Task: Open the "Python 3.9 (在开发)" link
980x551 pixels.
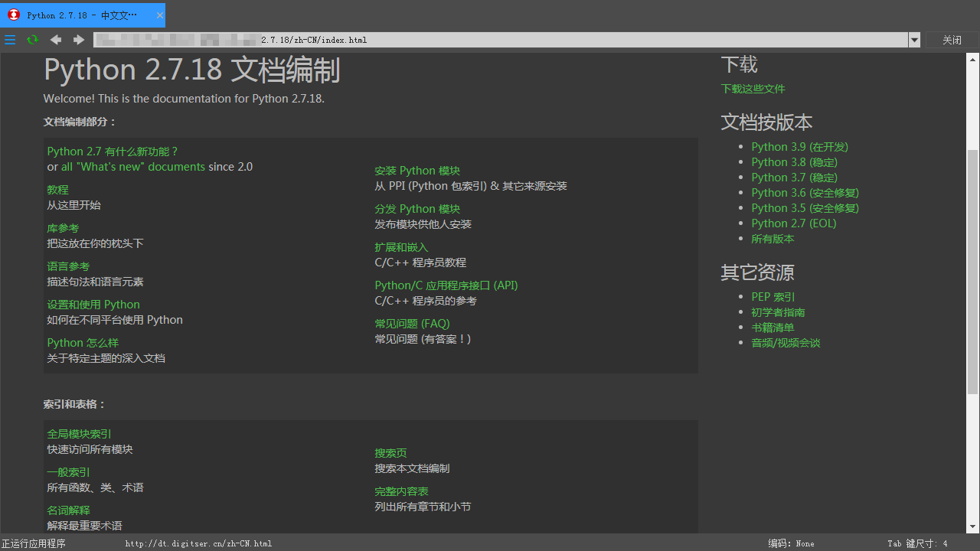Action: tap(799, 146)
